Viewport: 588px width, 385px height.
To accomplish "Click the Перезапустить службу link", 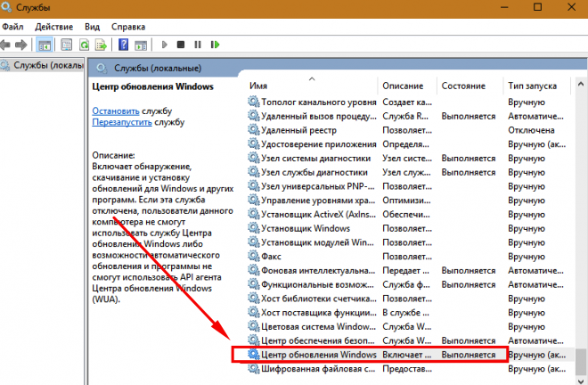I will click(x=122, y=122).
